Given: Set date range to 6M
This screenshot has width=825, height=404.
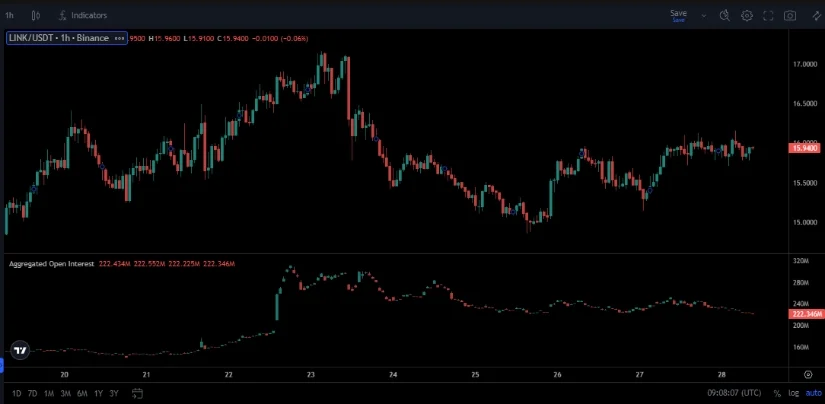Looking at the screenshot, I should click(82, 393).
